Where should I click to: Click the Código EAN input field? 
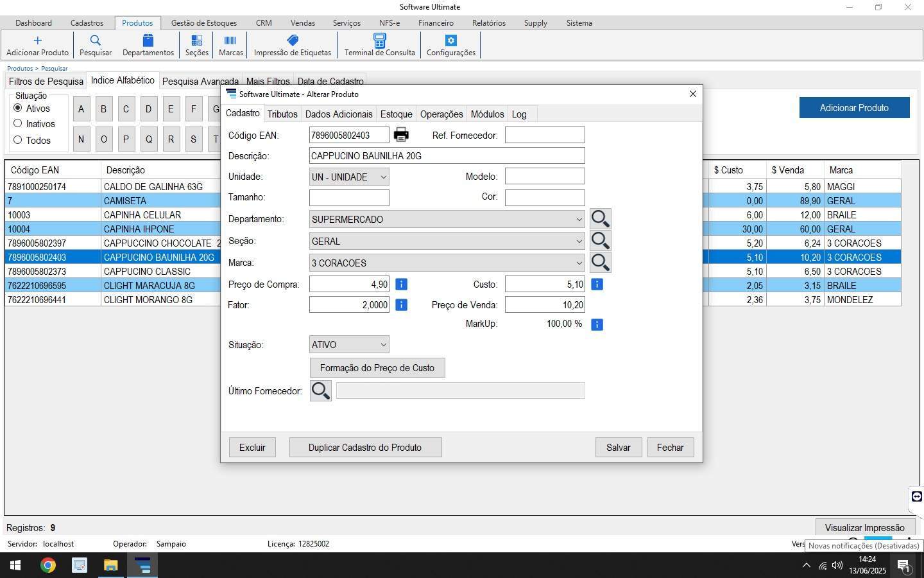click(x=349, y=135)
